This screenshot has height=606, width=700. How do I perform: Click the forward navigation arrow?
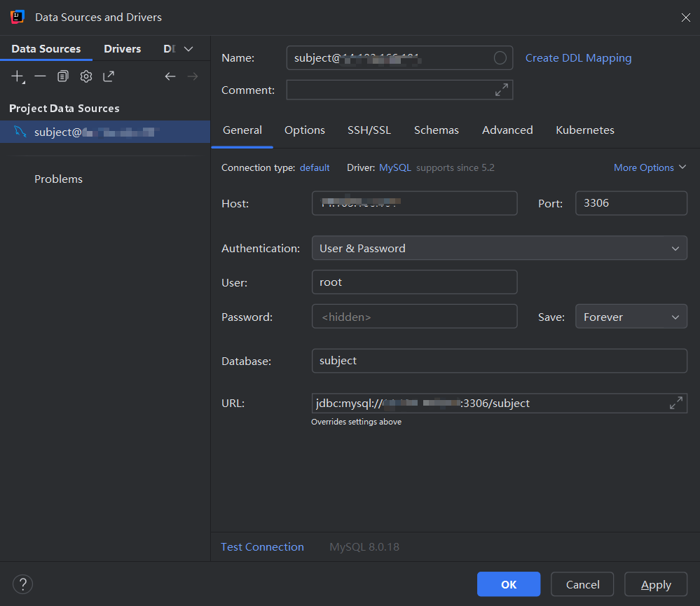click(192, 76)
